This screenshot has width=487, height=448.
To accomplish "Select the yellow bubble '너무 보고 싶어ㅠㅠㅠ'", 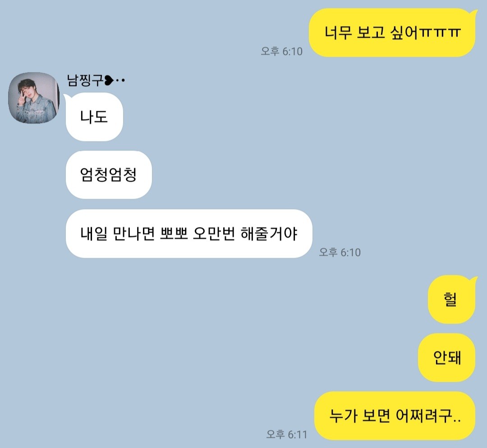I will pyautogui.click(x=393, y=33).
